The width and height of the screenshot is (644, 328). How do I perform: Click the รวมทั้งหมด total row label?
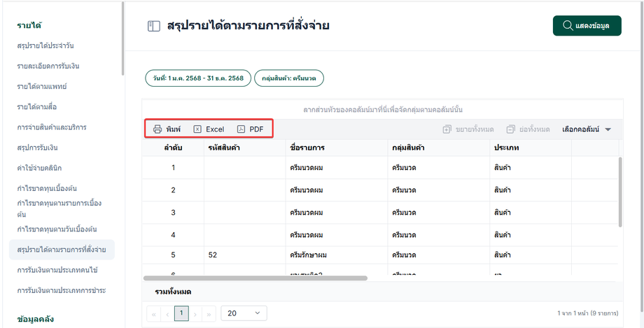[x=173, y=292]
